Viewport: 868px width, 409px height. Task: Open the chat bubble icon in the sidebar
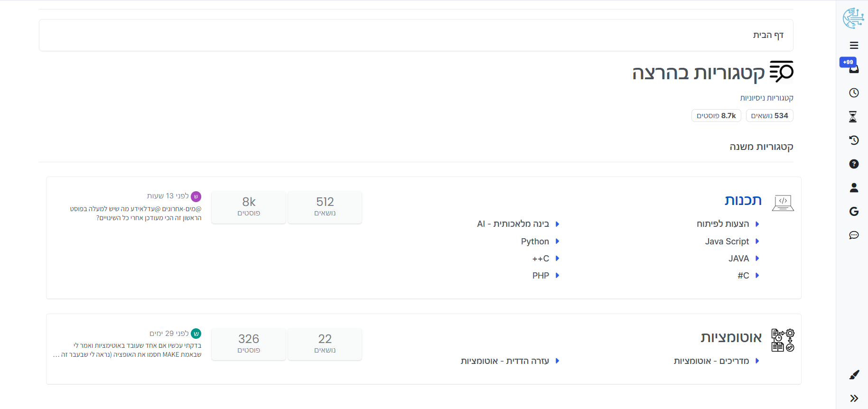(x=854, y=235)
